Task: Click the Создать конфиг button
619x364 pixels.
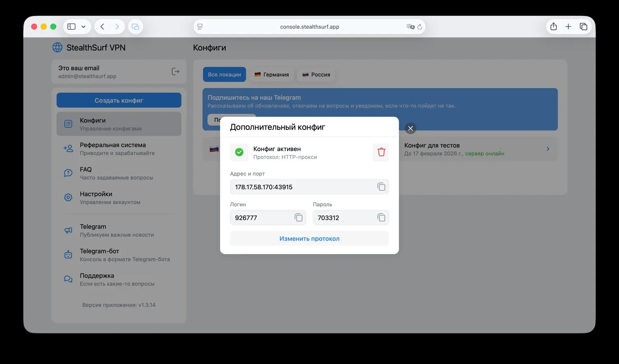Action: tap(119, 100)
